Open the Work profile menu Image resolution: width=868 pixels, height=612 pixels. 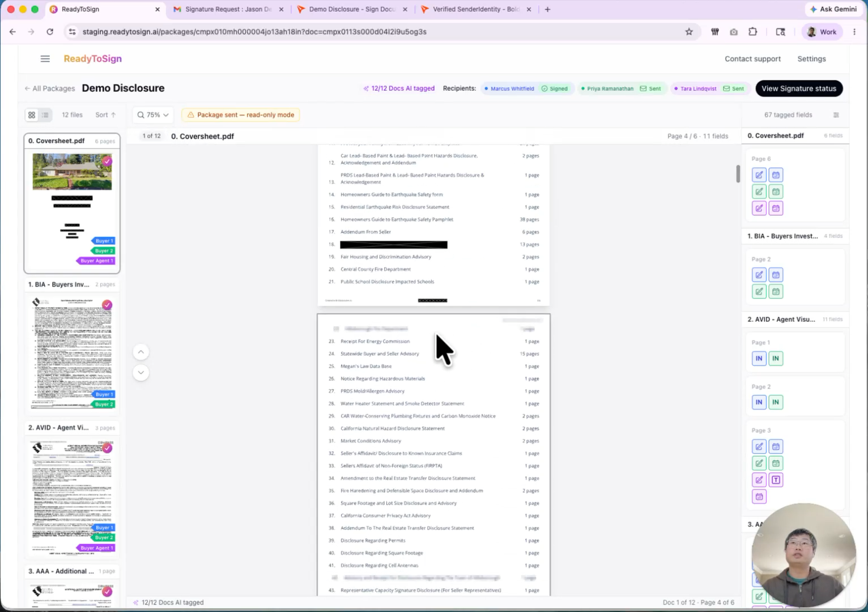822,32
